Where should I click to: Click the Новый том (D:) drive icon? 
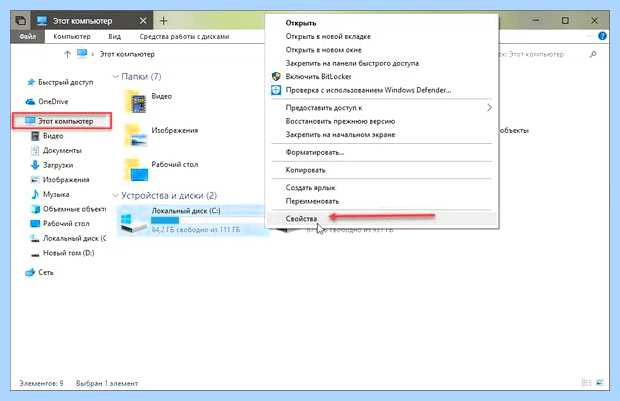35,253
